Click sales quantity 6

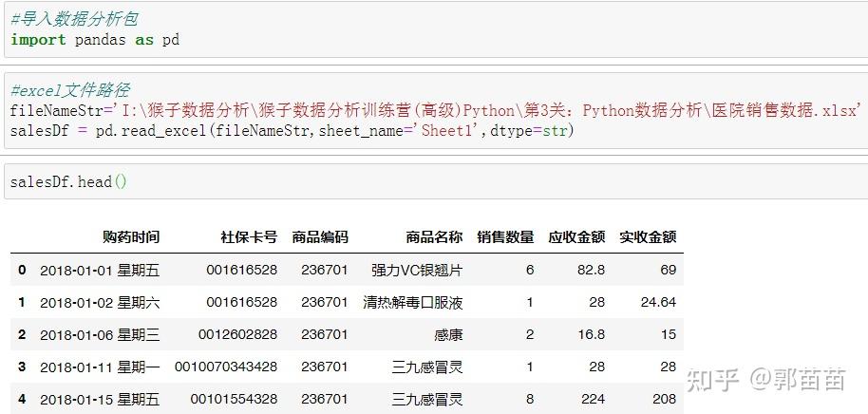[530, 270]
